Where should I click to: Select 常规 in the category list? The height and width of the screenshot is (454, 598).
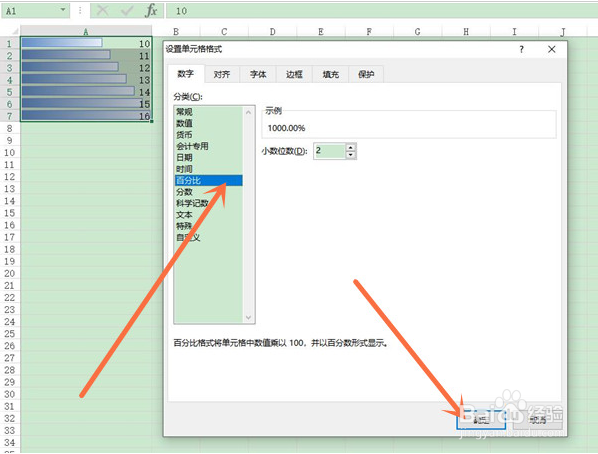coord(208,112)
